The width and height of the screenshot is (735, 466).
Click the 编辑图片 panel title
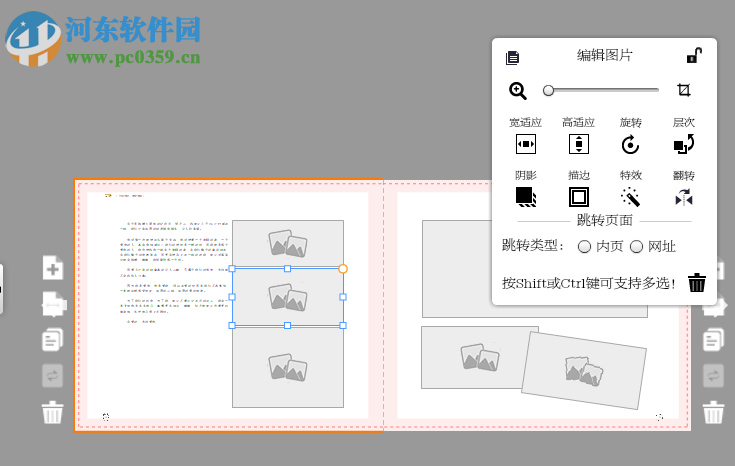pyautogui.click(x=605, y=55)
